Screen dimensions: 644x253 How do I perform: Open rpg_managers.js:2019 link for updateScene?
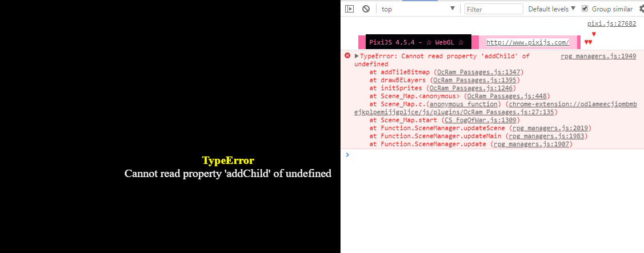550,128
